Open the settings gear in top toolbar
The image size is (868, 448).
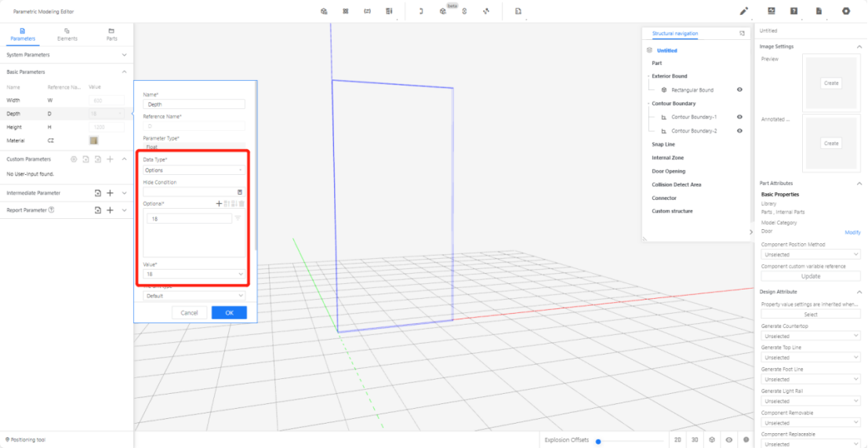pyautogui.click(x=846, y=11)
